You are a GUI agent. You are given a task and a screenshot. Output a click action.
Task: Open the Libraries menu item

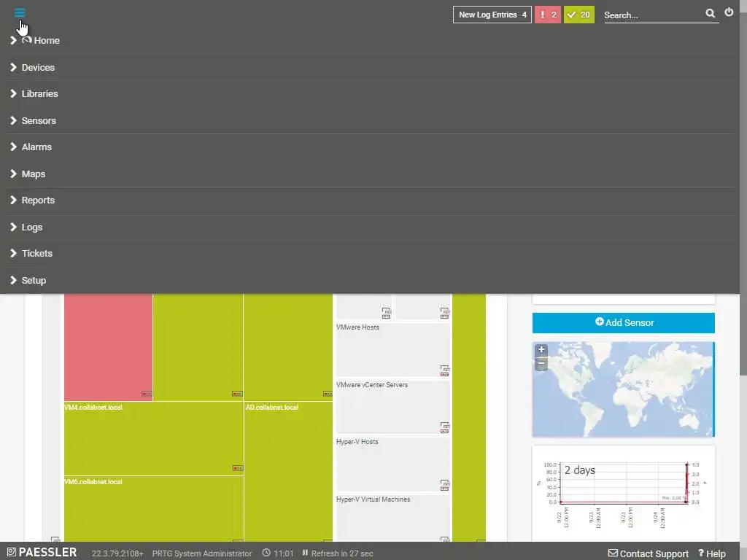[x=39, y=94]
